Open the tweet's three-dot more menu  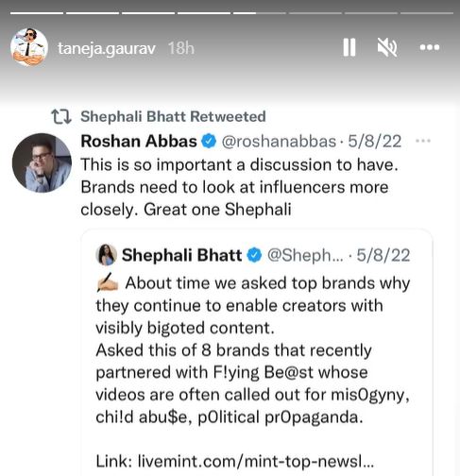coord(423,141)
